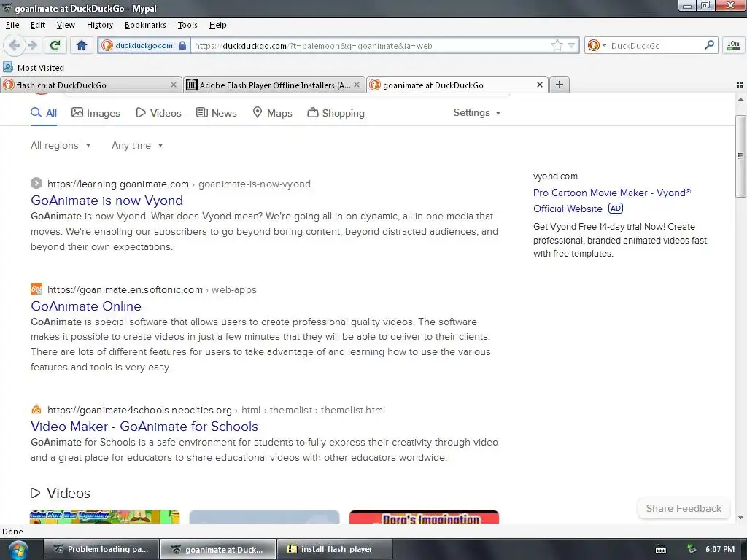Select the All search results tab

click(44, 113)
